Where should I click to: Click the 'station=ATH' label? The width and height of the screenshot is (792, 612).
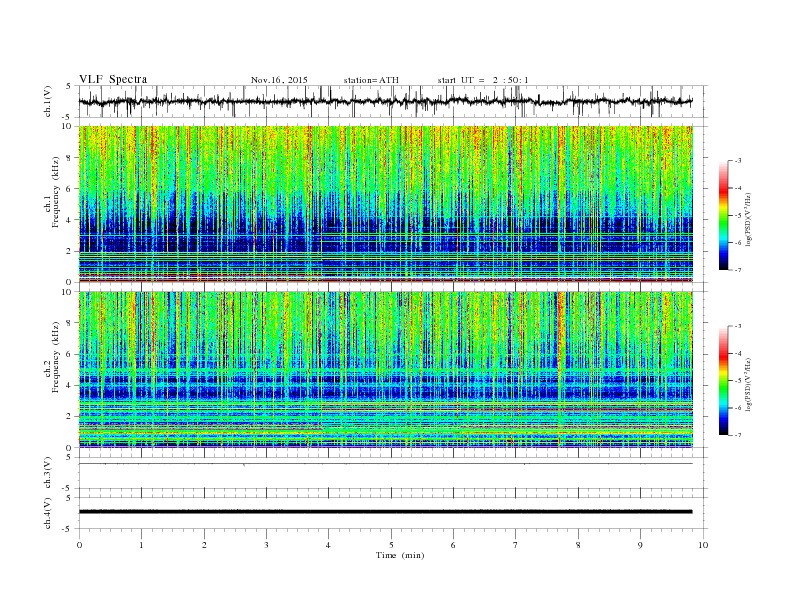tap(371, 80)
